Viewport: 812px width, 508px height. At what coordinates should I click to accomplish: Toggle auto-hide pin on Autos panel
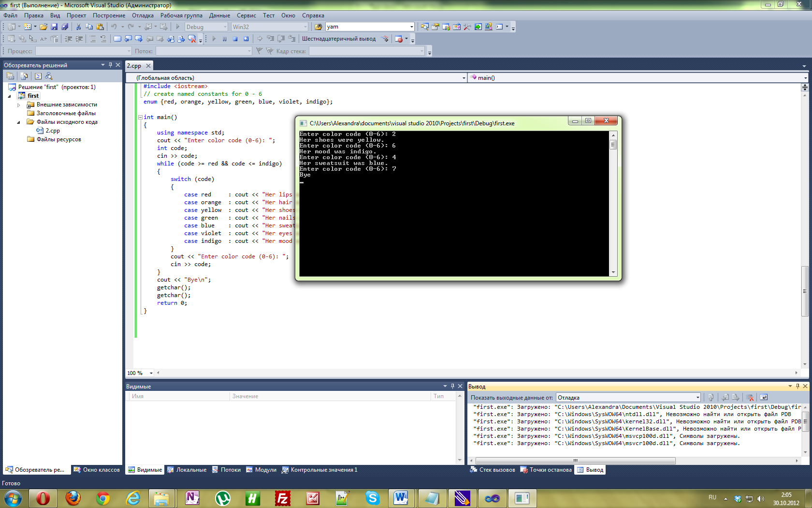coord(452,386)
